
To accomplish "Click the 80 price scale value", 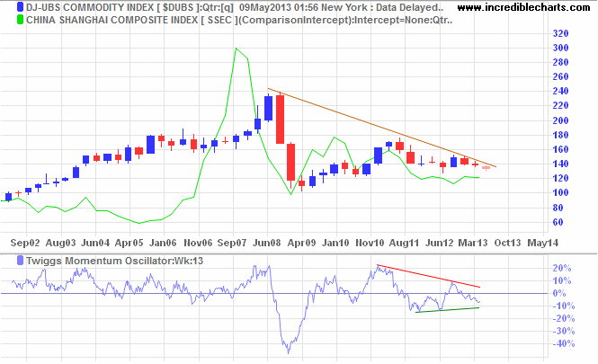I will point(558,208).
